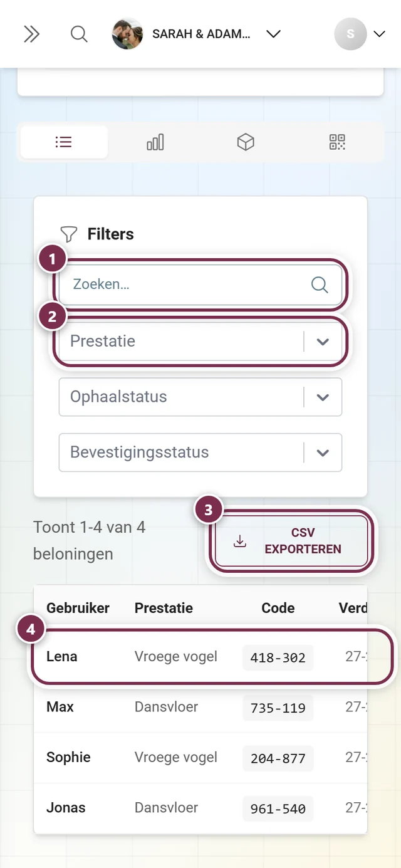Open the Ophaalstatus filter dropdown
This screenshot has height=868, width=401.
point(200,397)
